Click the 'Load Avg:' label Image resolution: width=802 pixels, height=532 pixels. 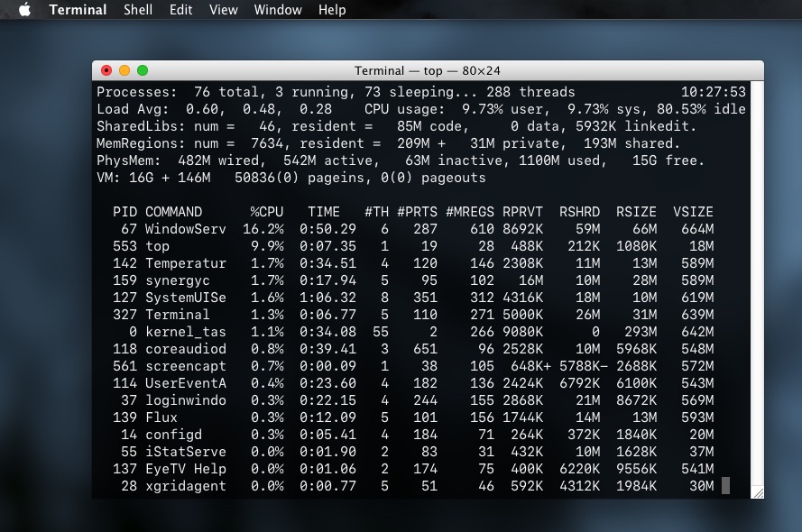[133, 109]
